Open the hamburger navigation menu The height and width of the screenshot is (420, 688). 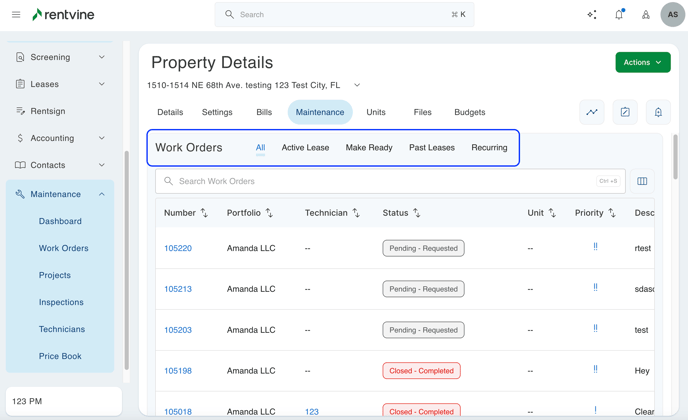[x=16, y=15]
